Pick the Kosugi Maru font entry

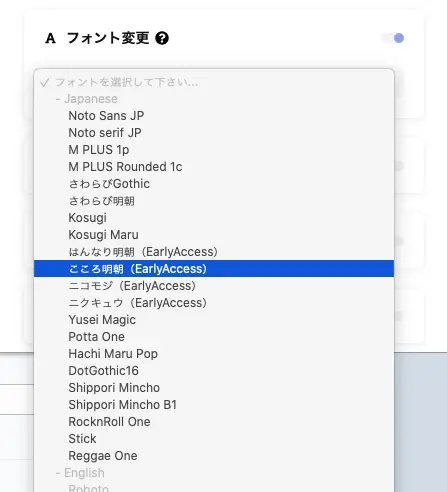pos(214,235)
